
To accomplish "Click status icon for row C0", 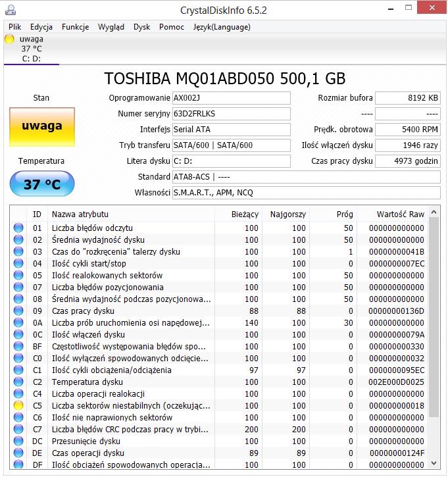I will 18,359.
